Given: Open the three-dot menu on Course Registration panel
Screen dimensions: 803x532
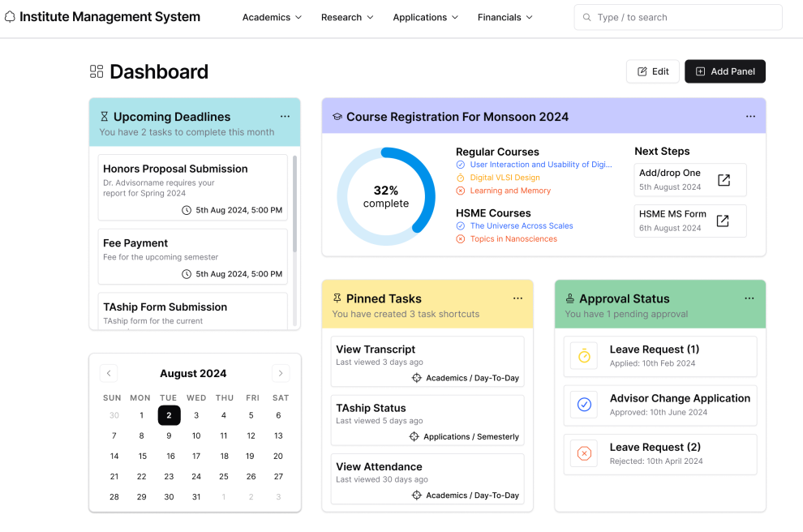Looking at the screenshot, I should [x=750, y=117].
